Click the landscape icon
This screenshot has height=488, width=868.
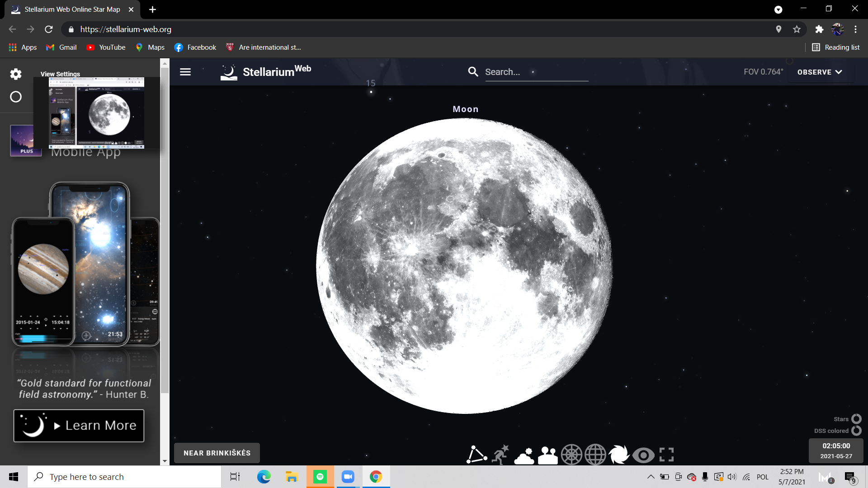coord(548,455)
